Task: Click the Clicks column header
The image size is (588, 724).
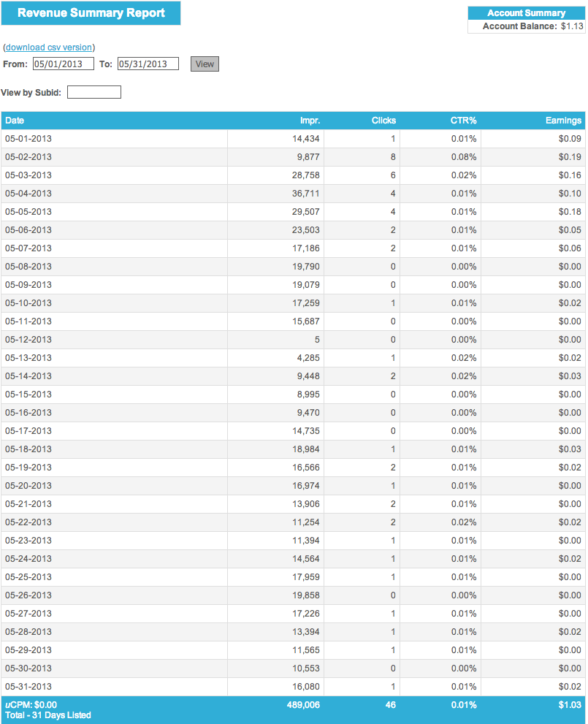Action: (x=383, y=121)
